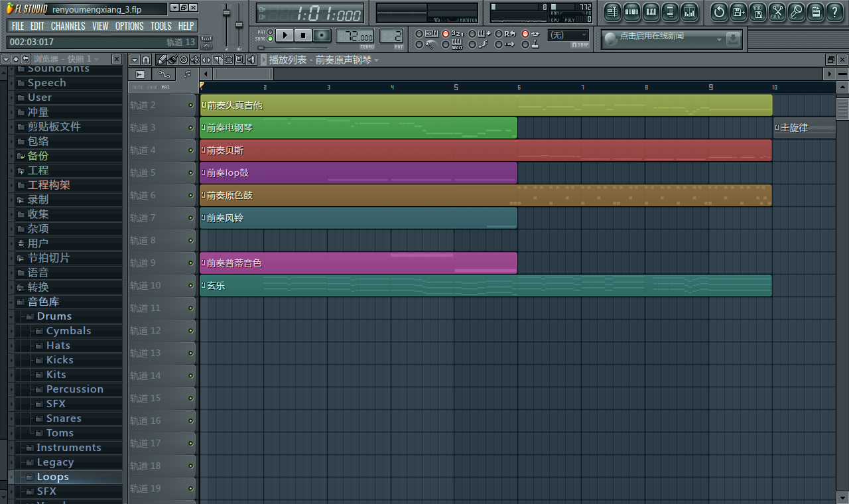Select the 主旋律 clip on track 3
The width and height of the screenshot is (849, 504).
pyautogui.click(x=805, y=128)
